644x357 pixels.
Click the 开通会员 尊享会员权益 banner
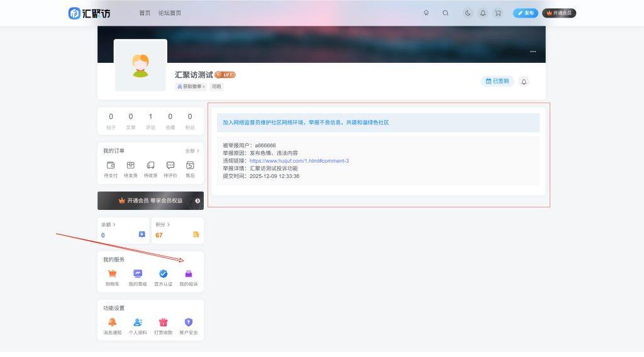pyautogui.click(x=150, y=200)
